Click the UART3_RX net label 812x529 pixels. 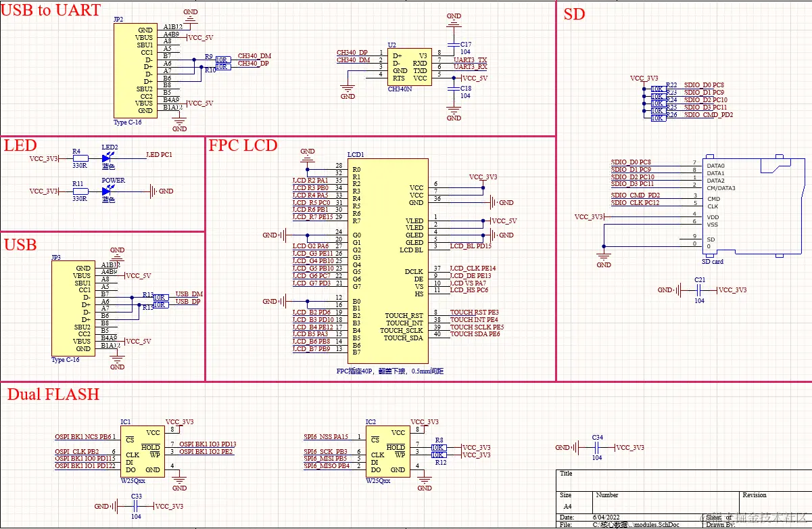tap(470, 67)
